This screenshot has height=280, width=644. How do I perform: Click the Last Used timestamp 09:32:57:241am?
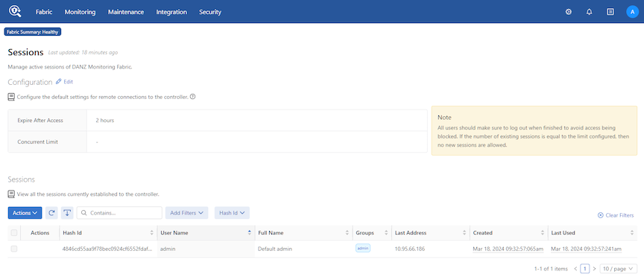point(586,249)
